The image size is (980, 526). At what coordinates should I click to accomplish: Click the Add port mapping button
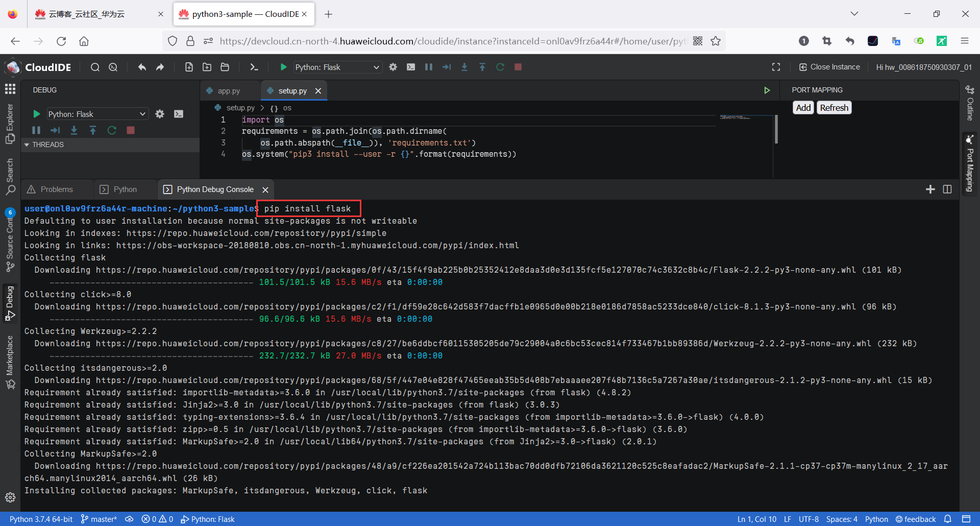pos(803,108)
